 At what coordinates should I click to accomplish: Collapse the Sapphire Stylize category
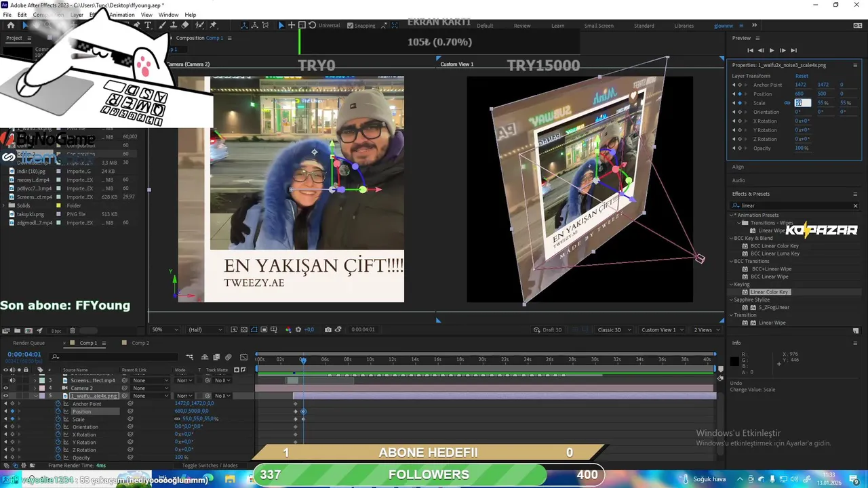coord(732,300)
